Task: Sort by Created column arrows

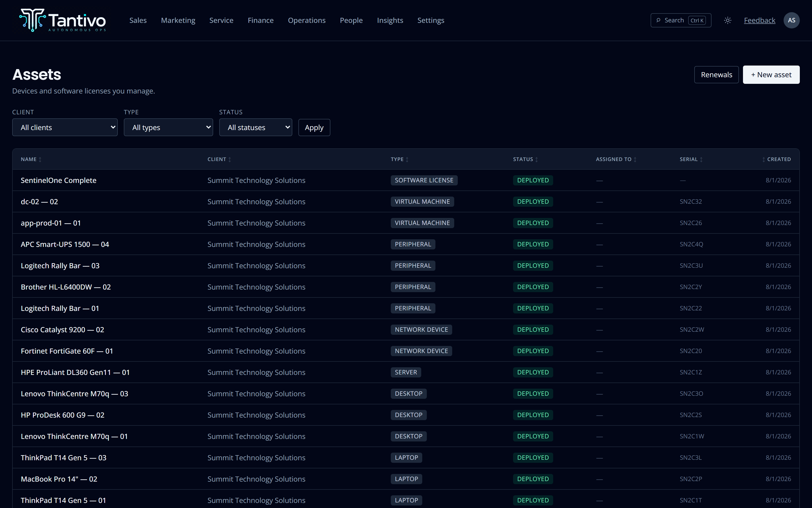Action: click(763, 160)
